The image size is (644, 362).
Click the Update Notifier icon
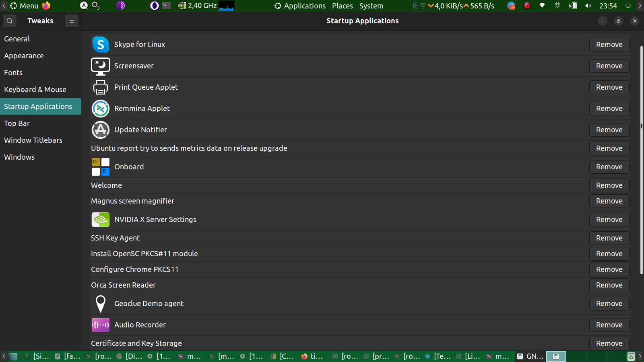(x=100, y=130)
